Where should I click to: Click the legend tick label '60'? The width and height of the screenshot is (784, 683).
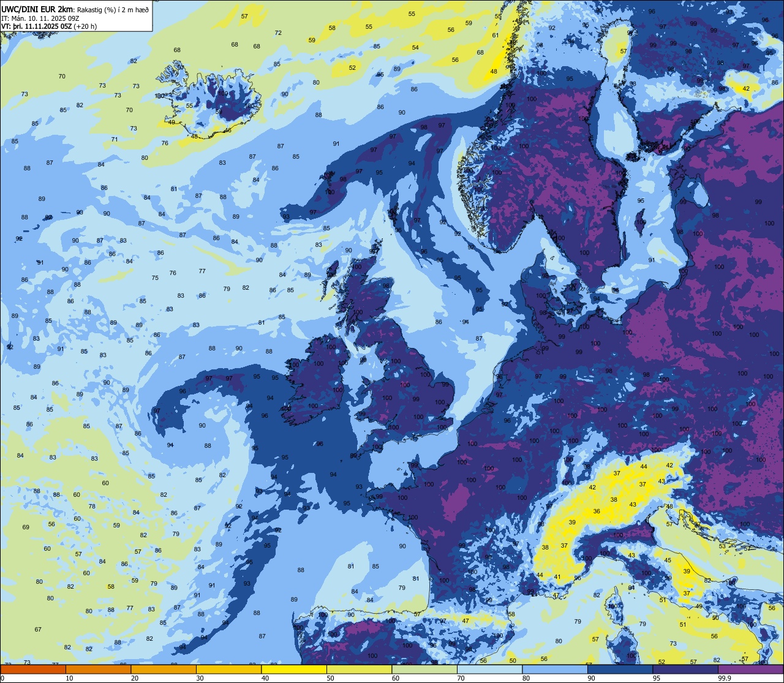pyautogui.click(x=396, y=678)
